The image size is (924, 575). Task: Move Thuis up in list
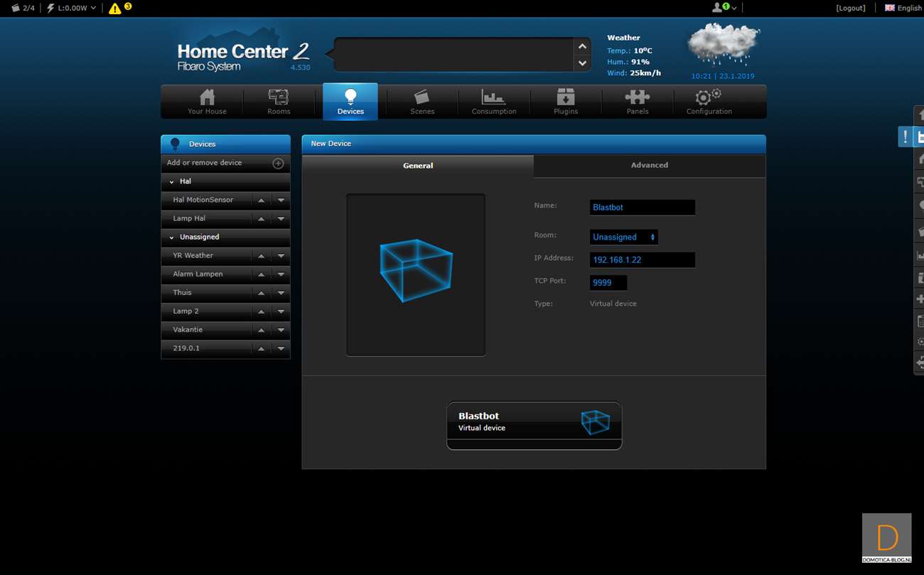tap(262, 293)
